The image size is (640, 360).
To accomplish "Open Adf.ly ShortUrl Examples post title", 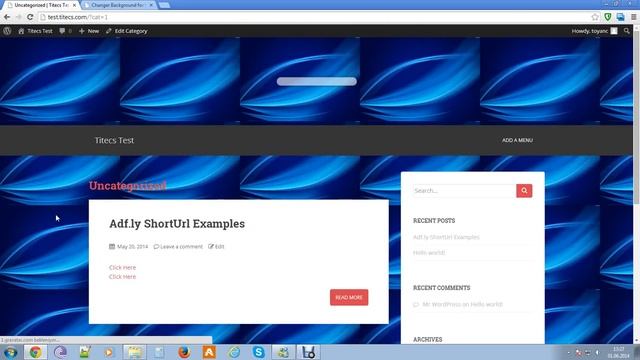I will 177,224.
